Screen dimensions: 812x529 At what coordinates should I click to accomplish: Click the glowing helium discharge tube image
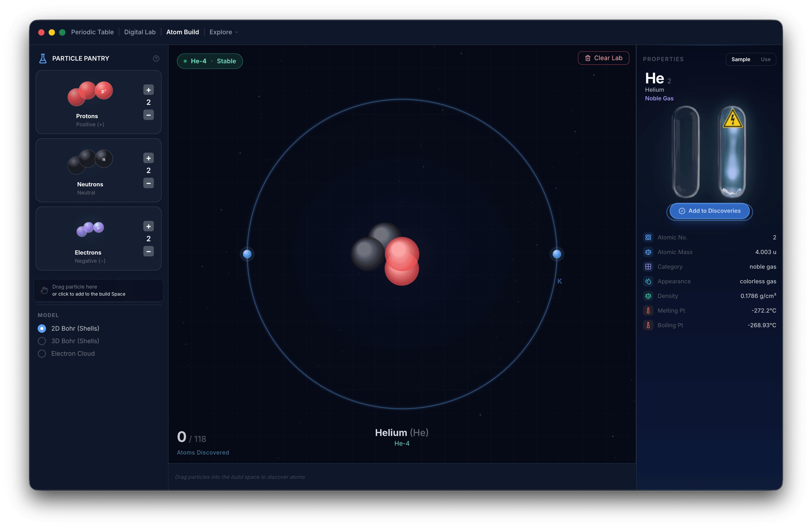tap(732, 152)
